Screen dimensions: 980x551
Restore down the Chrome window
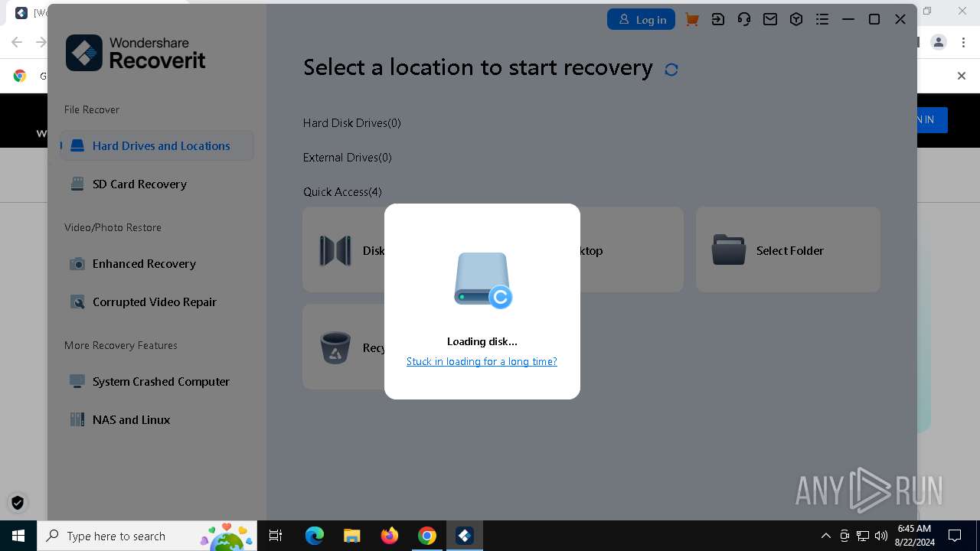927,11
